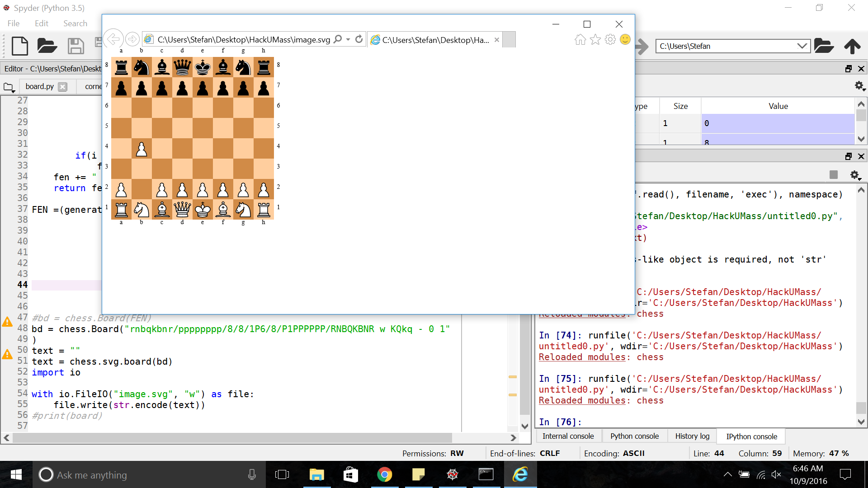Image resolution: width=868 pixels, height=488 pixels.
Task: Expand the working directory dropdown
Action: (802, 46)
